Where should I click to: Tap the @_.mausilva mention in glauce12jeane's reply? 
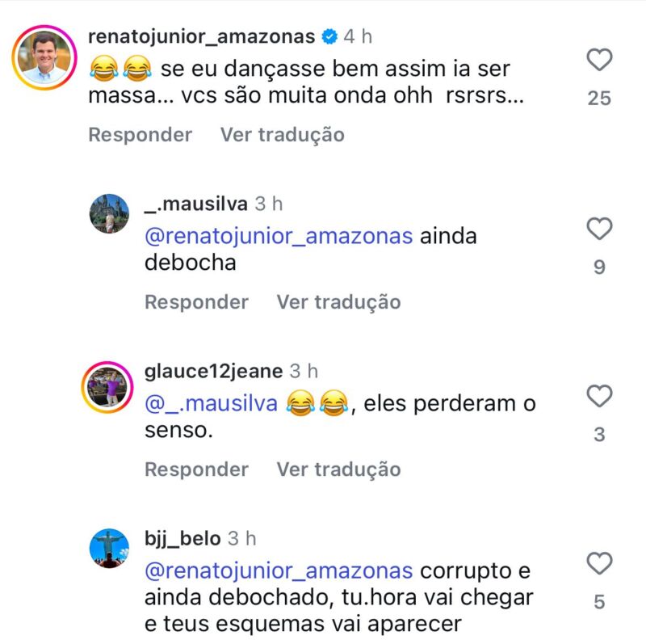pyautogui.click(x=211, y=403)
